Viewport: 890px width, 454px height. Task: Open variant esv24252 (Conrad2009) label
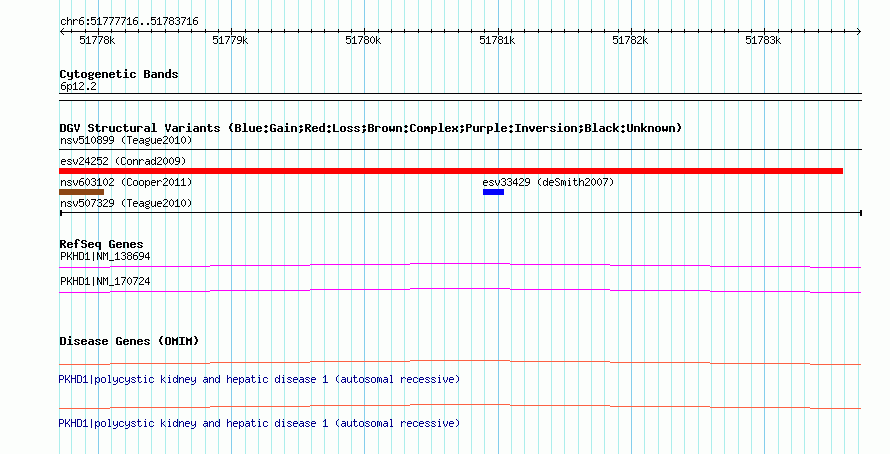tap(123, 161)
